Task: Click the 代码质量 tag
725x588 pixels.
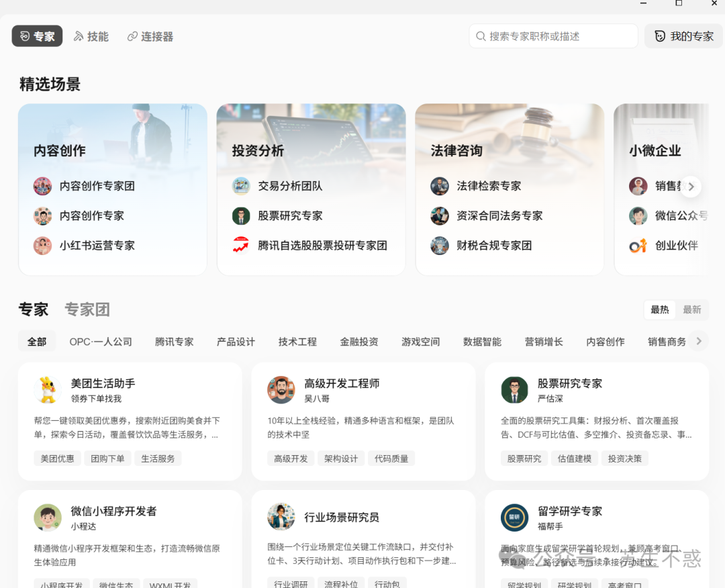Action: pyautogui.click(x=391, y=458)
